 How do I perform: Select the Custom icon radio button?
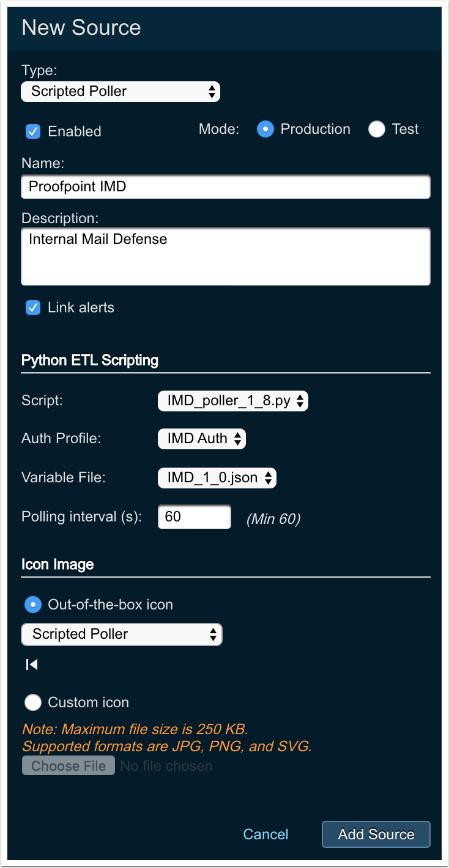(32, 702)
